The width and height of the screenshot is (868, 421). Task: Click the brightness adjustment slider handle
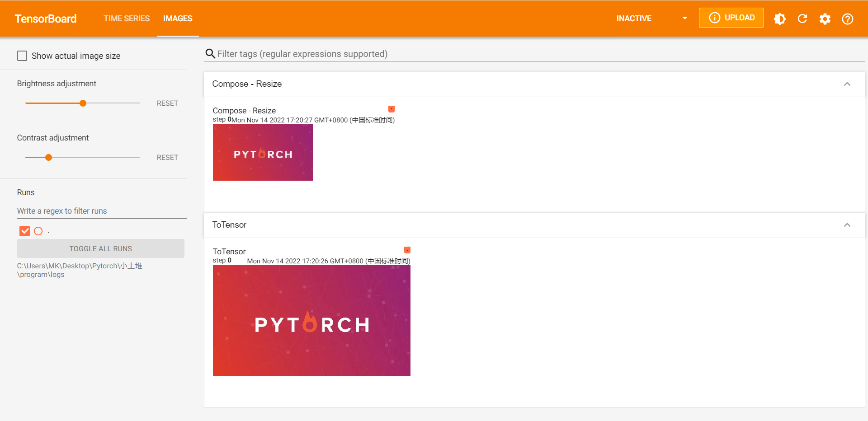(x=83, y=103)
